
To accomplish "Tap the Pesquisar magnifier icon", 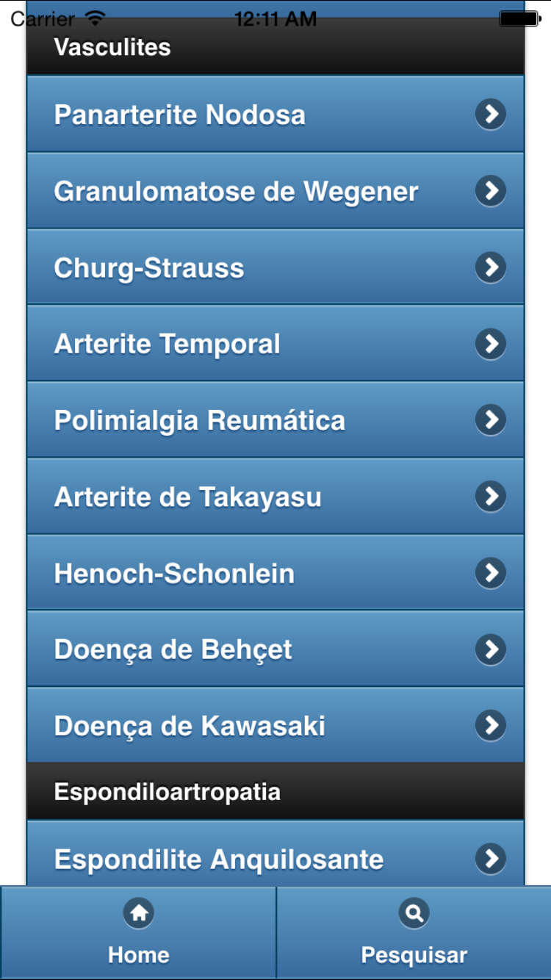I will pyautogui.click(x=414, y=913).
